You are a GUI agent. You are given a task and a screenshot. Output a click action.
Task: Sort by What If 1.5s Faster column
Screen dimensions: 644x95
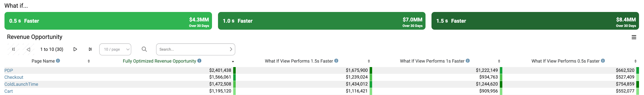369,61
